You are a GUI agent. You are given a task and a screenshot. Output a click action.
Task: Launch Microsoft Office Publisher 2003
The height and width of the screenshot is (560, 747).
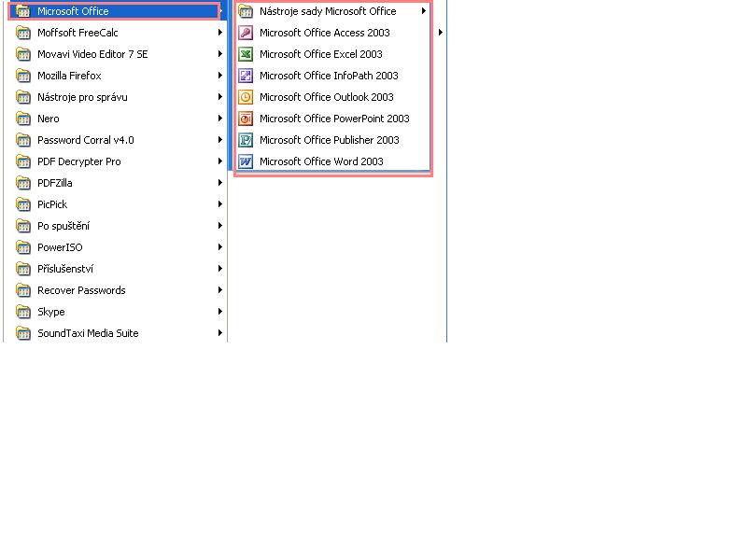click(332, 139)
